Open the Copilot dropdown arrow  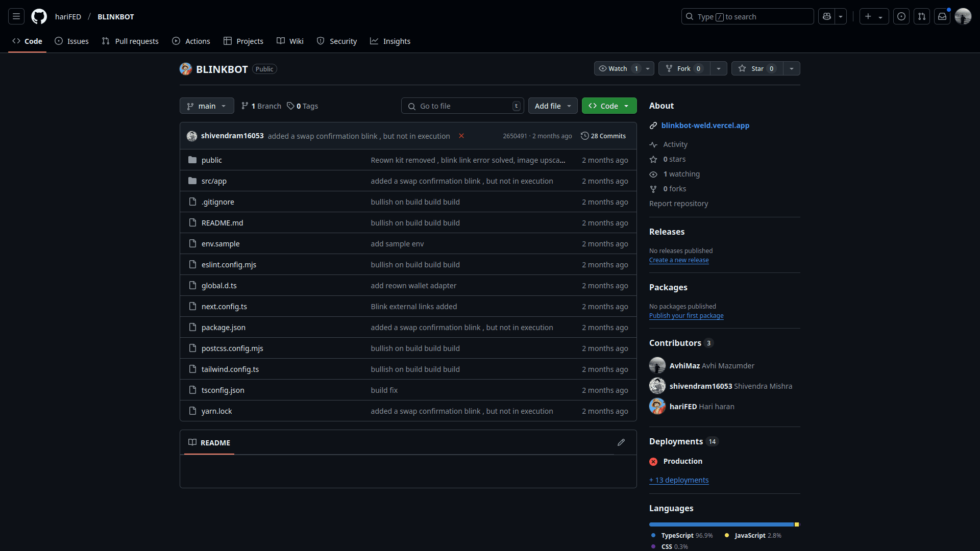[841, 16]
